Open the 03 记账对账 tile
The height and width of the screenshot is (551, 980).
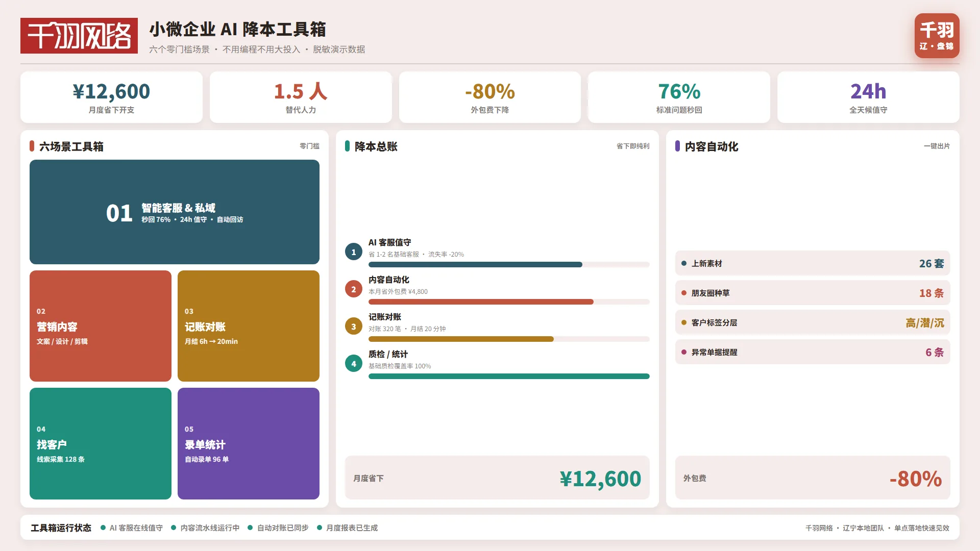click(x=249, y=326)
